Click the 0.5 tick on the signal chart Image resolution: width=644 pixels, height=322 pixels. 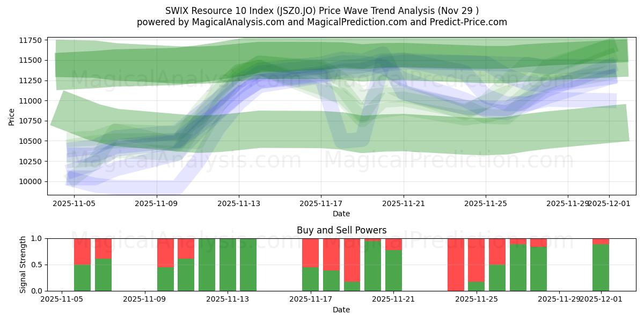tap(35, 265)
